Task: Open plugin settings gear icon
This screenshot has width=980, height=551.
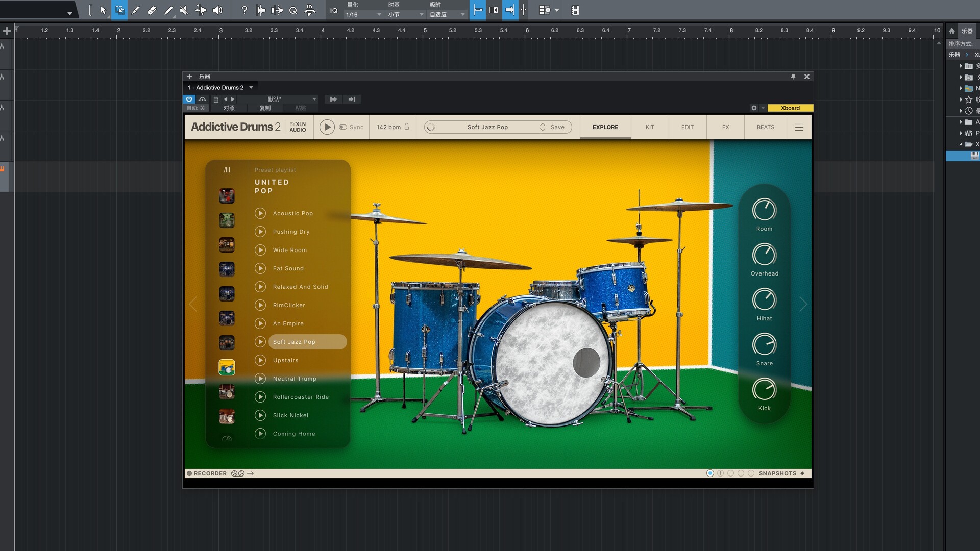Action: tap(754, 108)
